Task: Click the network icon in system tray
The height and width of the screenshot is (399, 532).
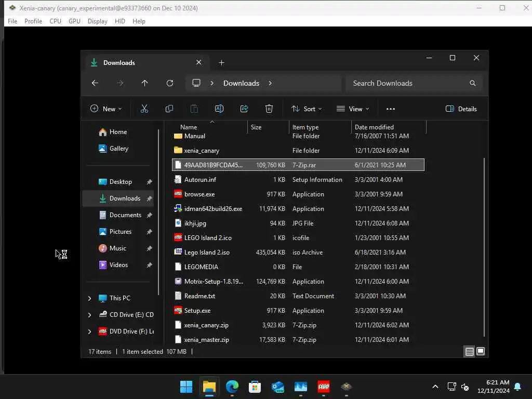Action: (451, 387)
